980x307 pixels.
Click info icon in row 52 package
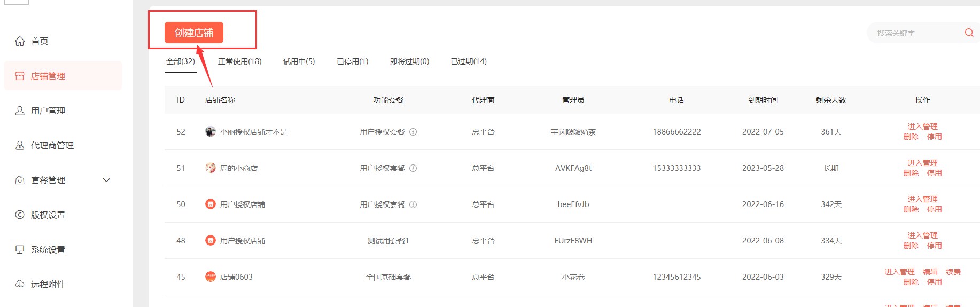[413, 132]
